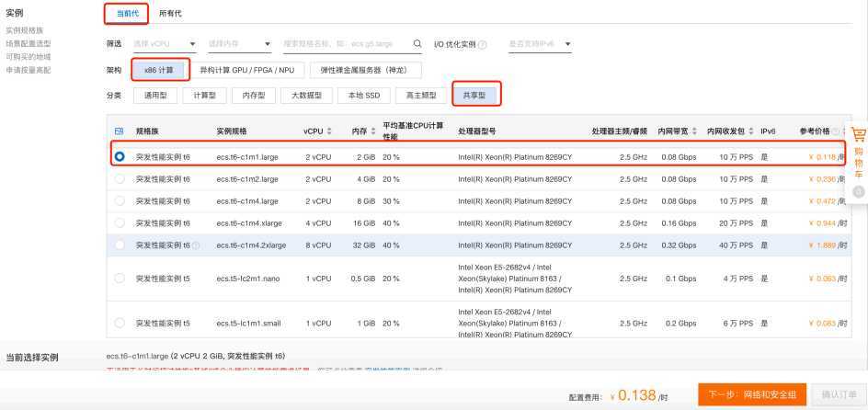The height and width of the screenshot is (410, 868).
Task: Choose the 异构计算 GPU / FPGA / NPU architecture
Action: click(x=247, y=70)
